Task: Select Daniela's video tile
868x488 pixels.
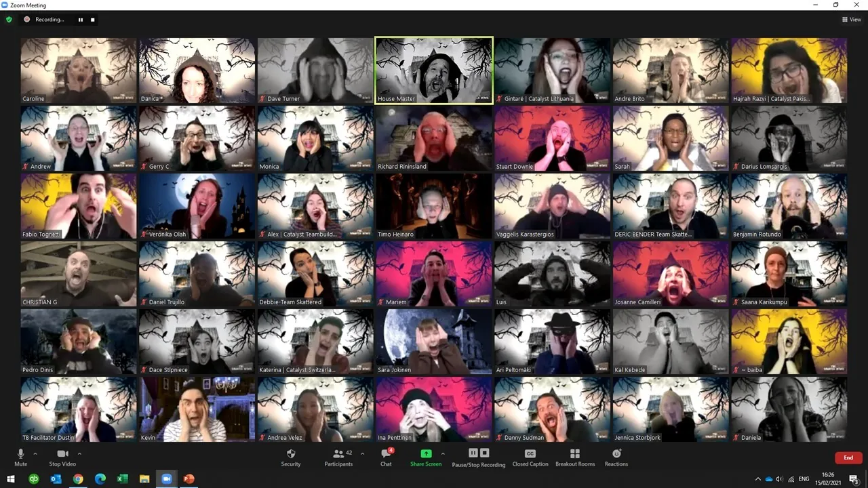Action: tap(789, 409)
